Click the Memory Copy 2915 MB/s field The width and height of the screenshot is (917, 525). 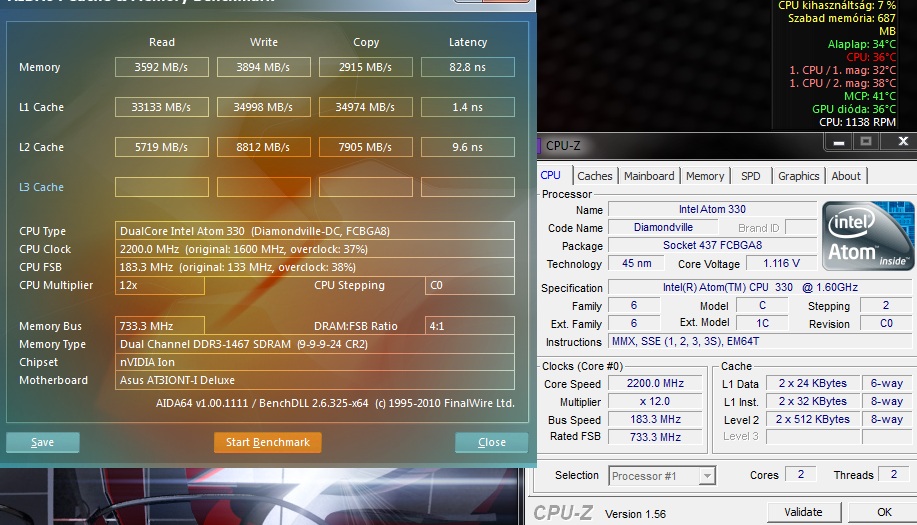pos(366,67)
